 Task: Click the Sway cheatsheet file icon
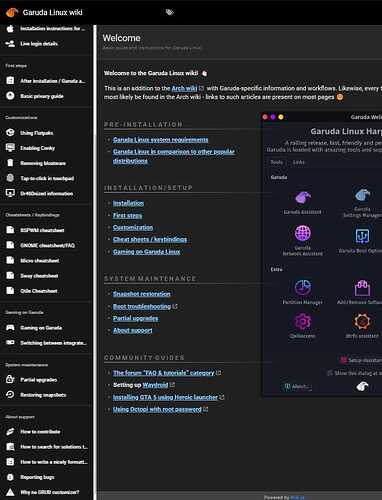(x=10, y=276)
